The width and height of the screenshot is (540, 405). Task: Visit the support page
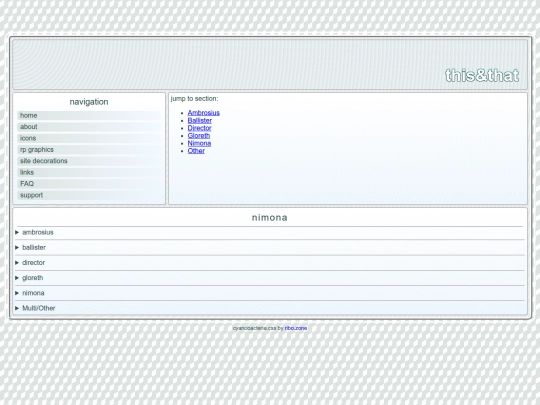[89, 195]
